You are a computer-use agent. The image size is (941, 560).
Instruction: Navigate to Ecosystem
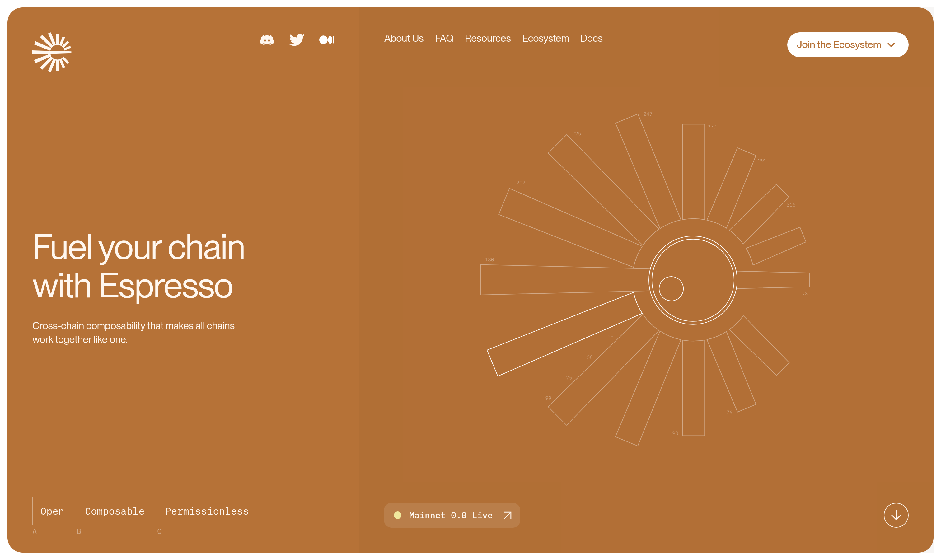tap(545, 39)
